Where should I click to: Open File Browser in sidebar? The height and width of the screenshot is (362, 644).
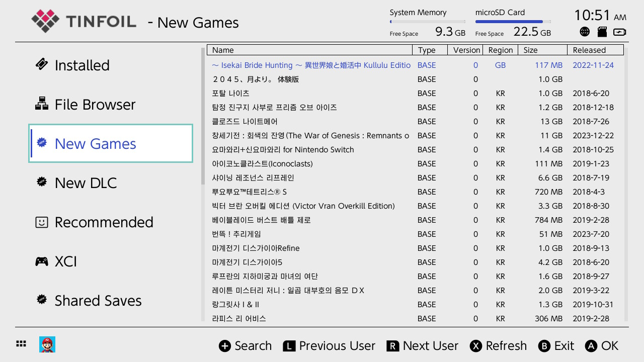click(x=111, y=104)
